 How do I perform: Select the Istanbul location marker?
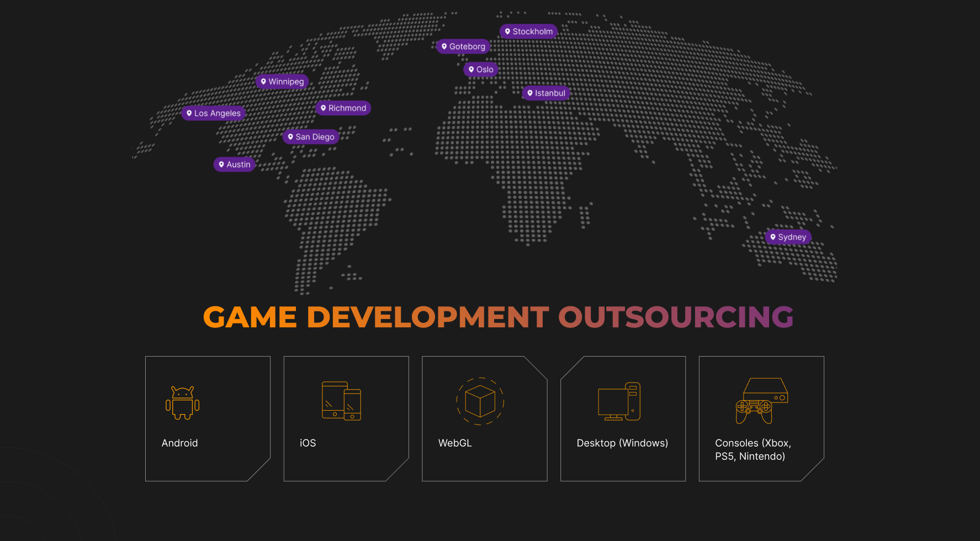point(546,93)
